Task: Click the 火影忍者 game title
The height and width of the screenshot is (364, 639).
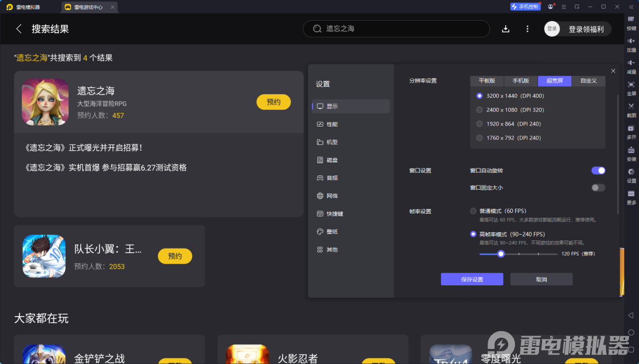Action: pyautogui.click(x=298, y=358)
